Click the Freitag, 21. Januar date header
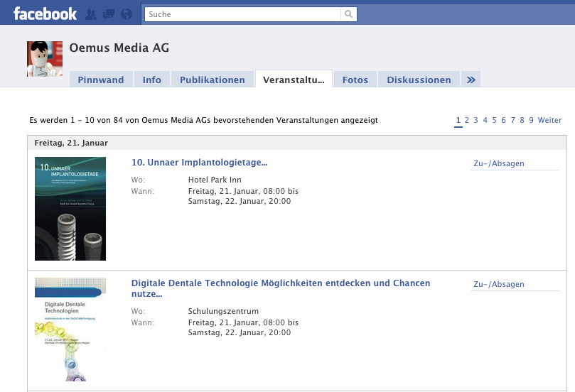Image resolution: width=575 pixels, height=392 pixels. 71,143
